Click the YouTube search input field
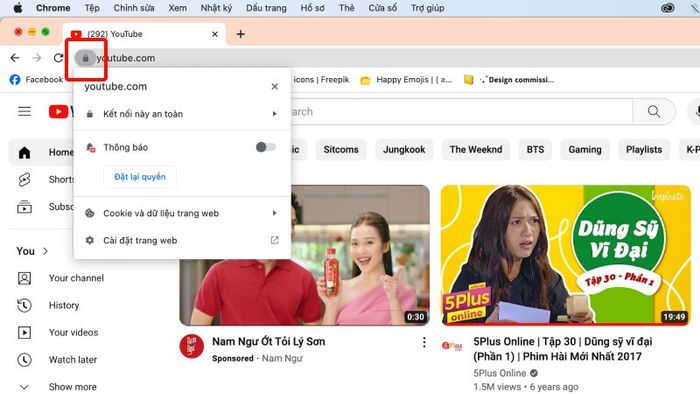The width and height of the screenshot is (700, 394). (461, 112)
